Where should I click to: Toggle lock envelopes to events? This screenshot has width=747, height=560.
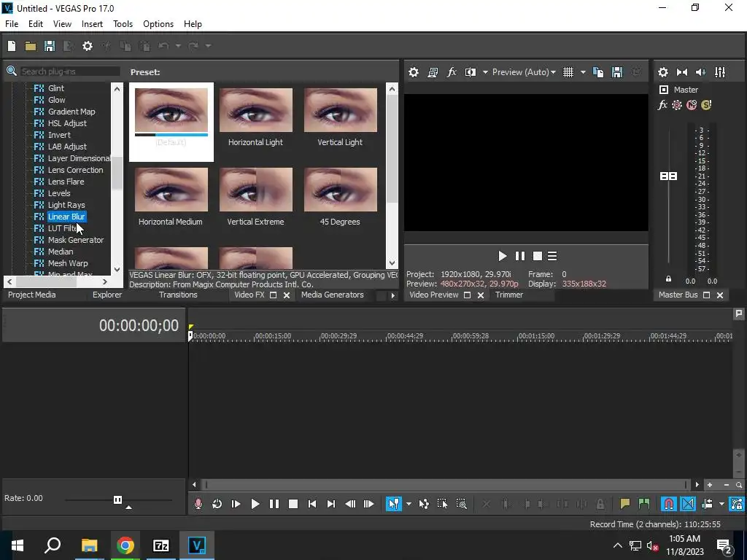point(737,504)
